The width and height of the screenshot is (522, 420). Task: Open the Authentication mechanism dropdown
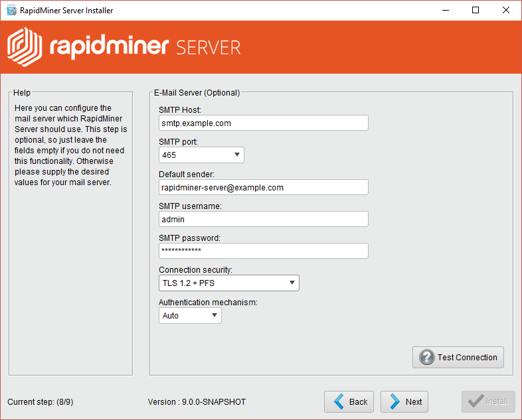[x=191, y=316]
